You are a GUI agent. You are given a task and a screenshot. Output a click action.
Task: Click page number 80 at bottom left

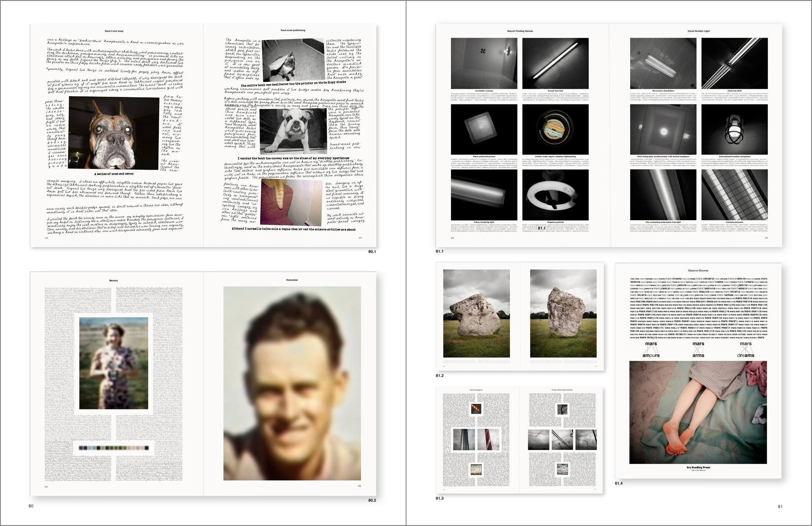pos(31,506)
